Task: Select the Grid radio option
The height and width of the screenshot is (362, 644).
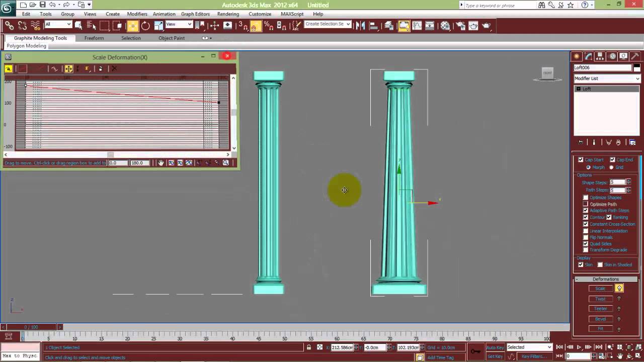Action: (612, 167)
